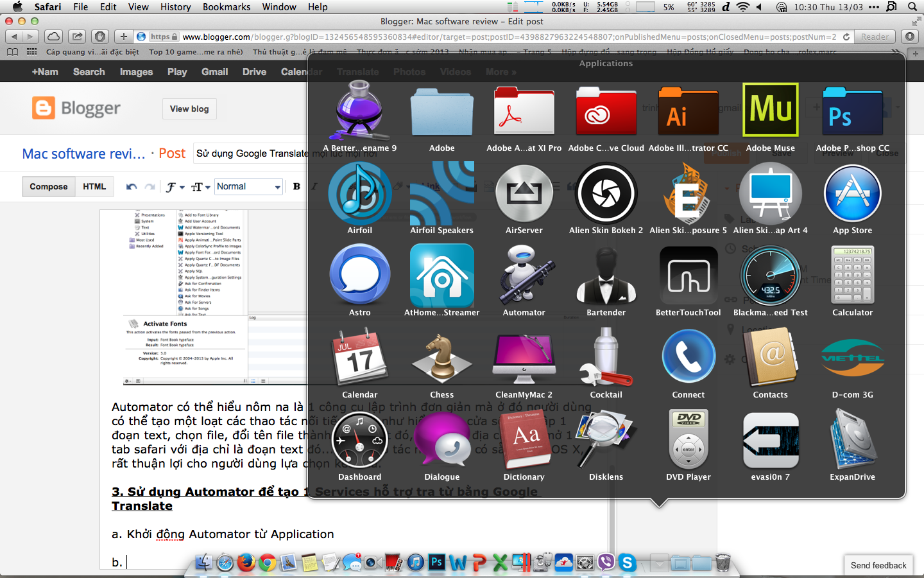Open the Contacts app
Viewport: 924px width, 578px height.
click(x=771, y=357)
